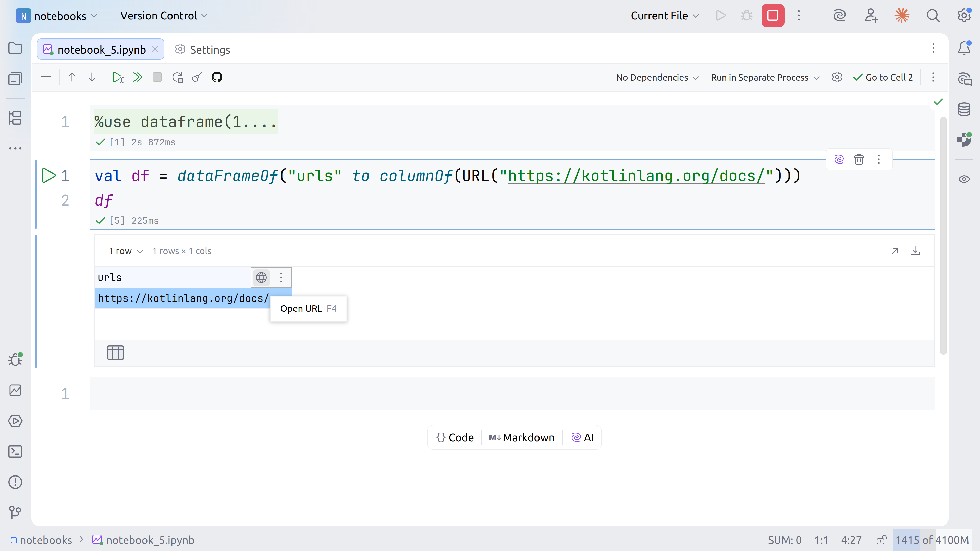Screen dimensions: 980x551
Task: Delete cell using the trash icon
Action: (x=859, y=159)
